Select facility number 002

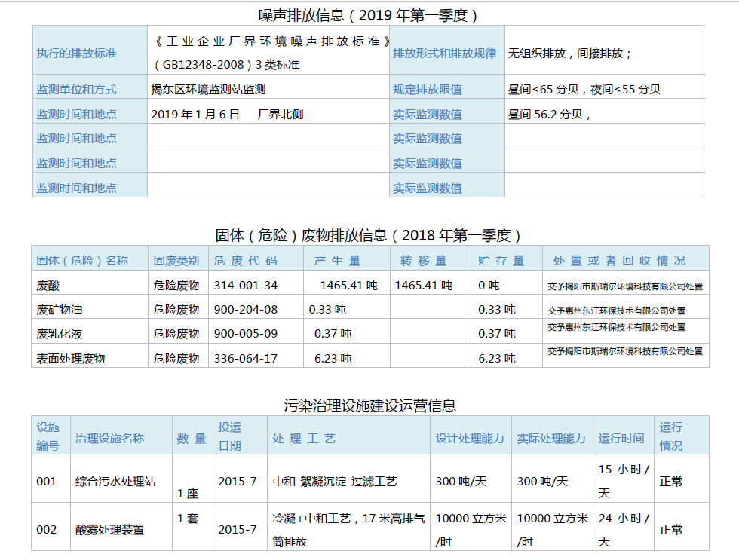point(46,530)
